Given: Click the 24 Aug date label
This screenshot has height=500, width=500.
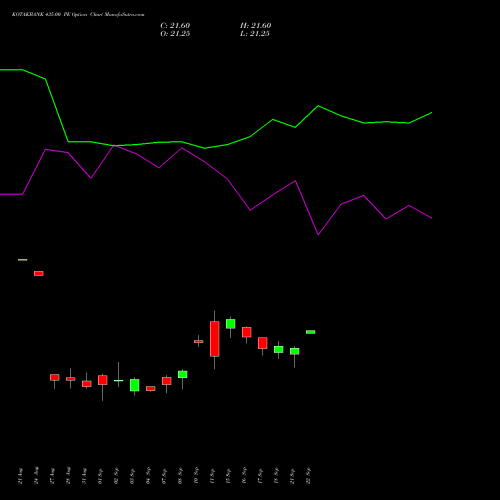Looking at the screenshot, I should click(x=36, y=476).
